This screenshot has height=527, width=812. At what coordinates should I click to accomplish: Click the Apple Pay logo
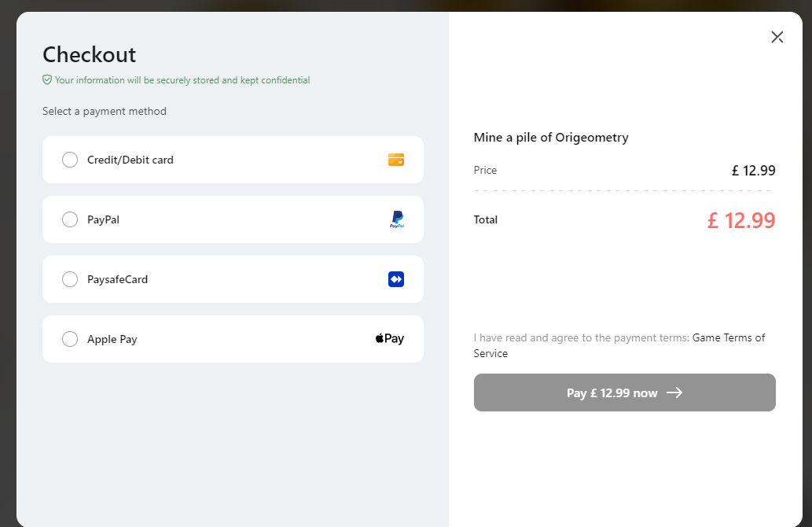389,339
